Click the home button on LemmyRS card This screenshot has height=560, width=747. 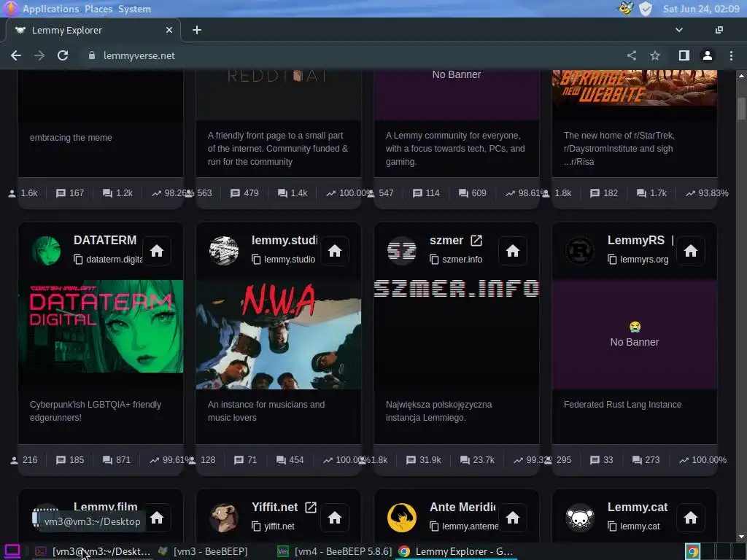pos(690,251)
